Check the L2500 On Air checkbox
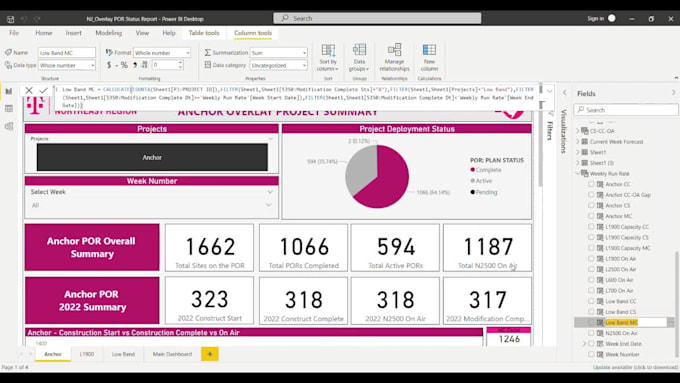Image resolution: width=680 pixels, height=383 pixels. (x=591, y=269)
